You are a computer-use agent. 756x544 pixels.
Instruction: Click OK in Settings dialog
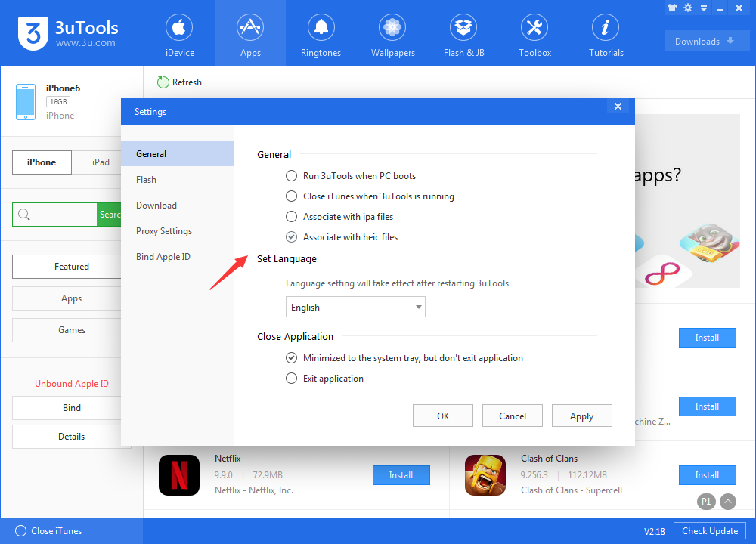click(442, 416)
